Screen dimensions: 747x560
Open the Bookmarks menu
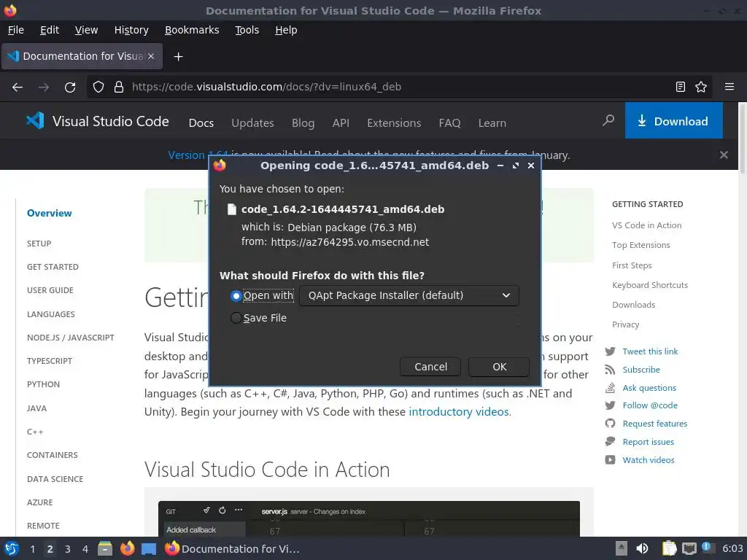192,30
